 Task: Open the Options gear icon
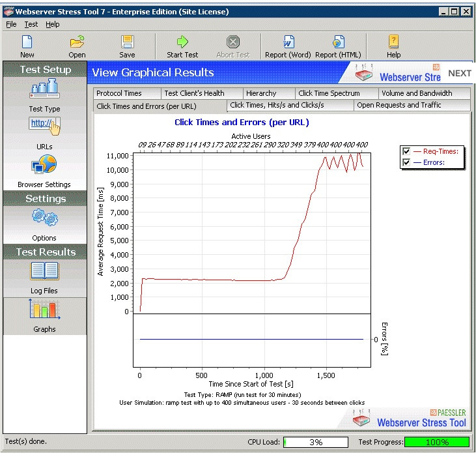pyautogui.click(x=44, y=218)
